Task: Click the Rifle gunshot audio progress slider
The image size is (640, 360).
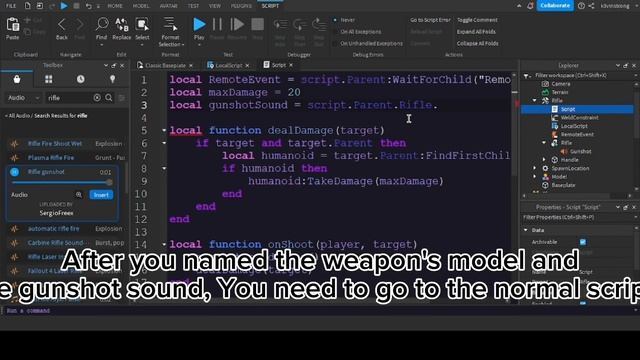Action: 62,182
